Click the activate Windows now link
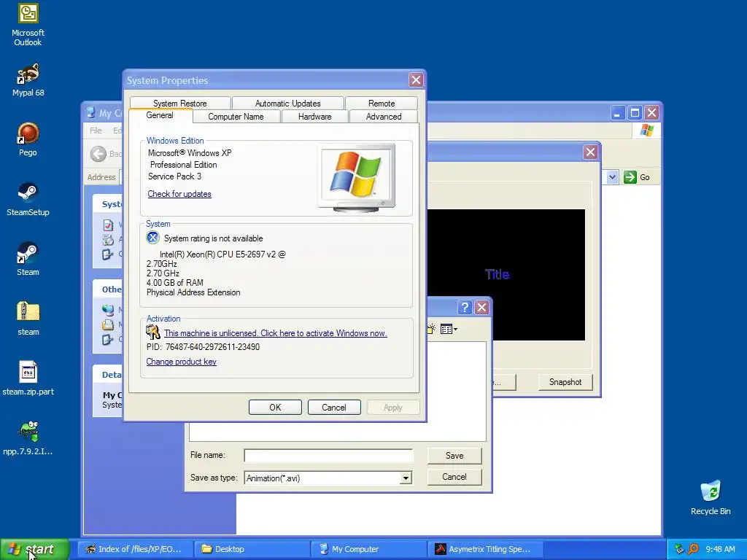 [275, 333]
